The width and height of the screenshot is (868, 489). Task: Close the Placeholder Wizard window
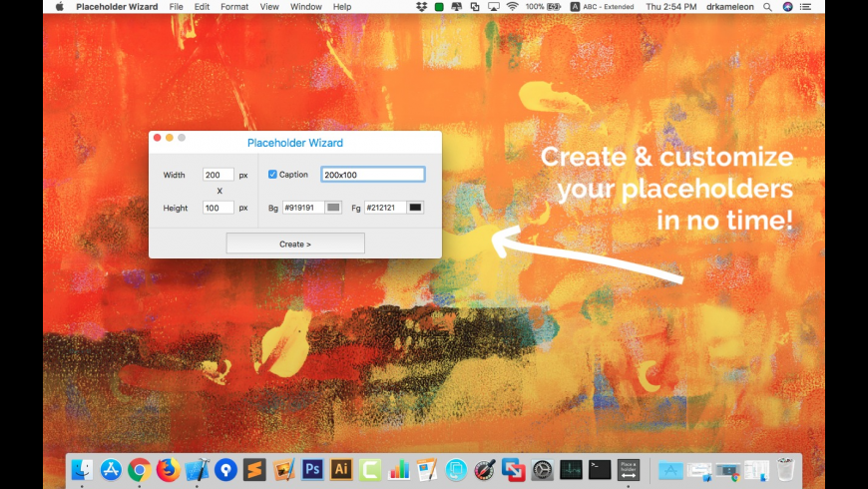click(158, 138)
